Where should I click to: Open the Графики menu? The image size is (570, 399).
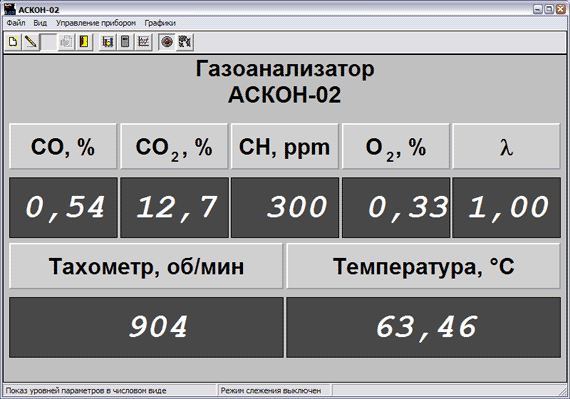pyautogui.click(x=160, y=23)
